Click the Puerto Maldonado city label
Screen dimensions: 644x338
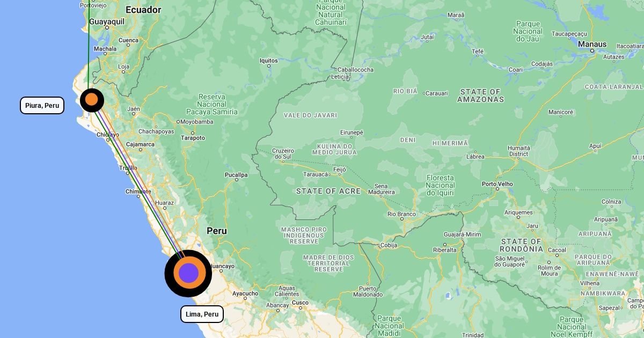368,291
